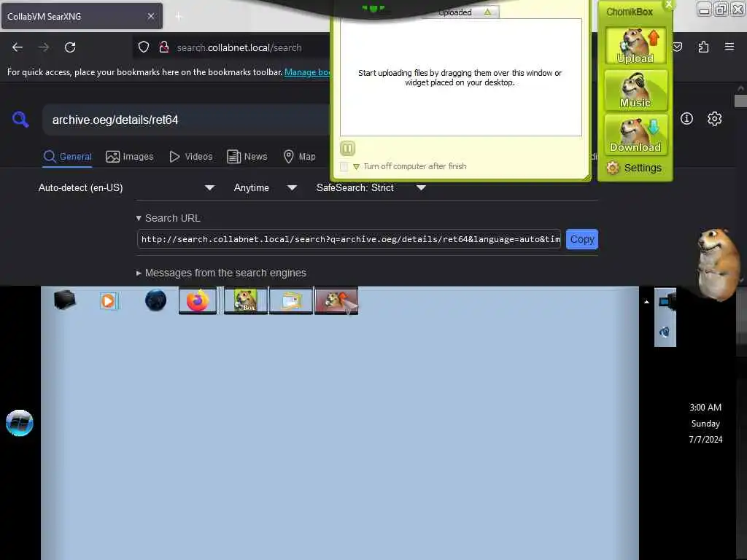Click the Windows Start orb
747x560 pixels.
(20, 423)
